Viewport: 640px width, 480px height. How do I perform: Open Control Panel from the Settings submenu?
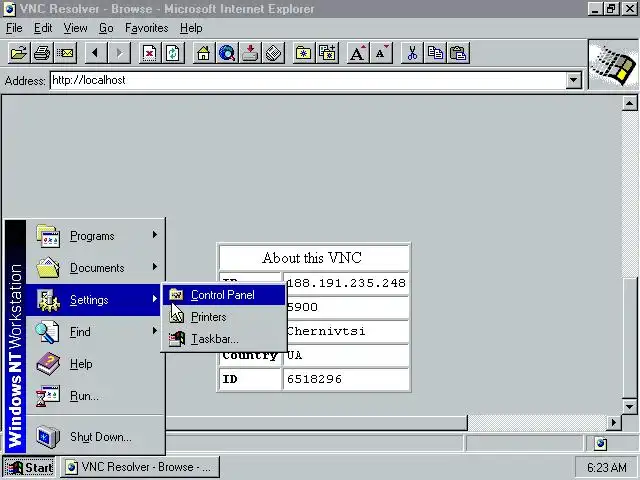coord(224,295)
